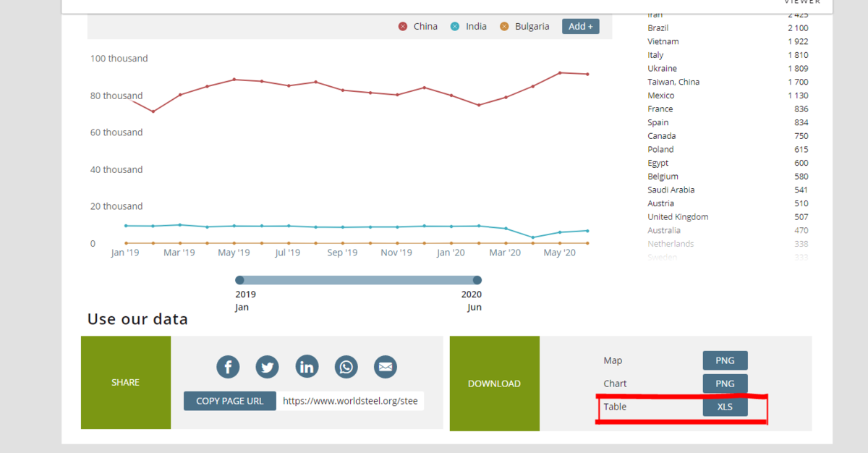Share via Twitter icon
Viewport: 868px width, 453px height.
268,367
